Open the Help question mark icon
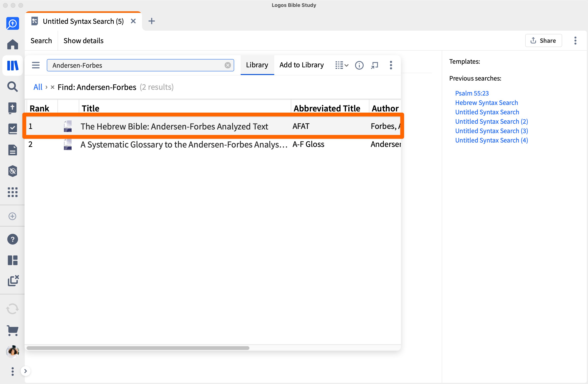Screen dimensions: 588x384 (x=13, y=239)
